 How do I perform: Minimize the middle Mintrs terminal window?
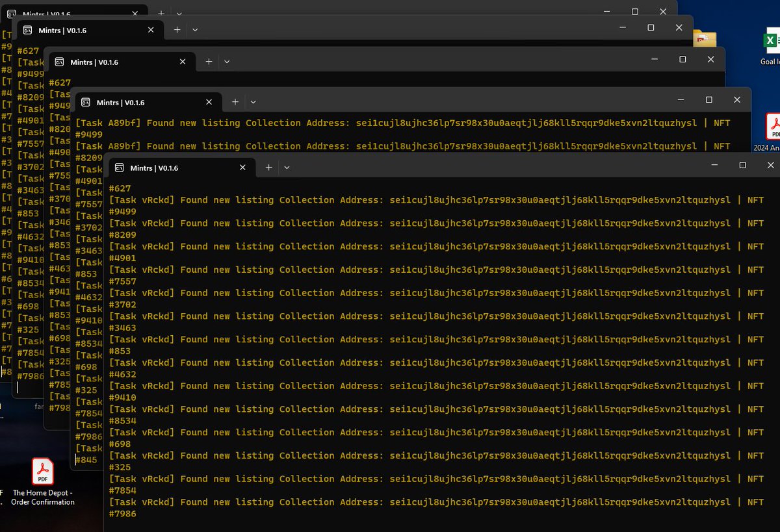[x=654, y=59]
